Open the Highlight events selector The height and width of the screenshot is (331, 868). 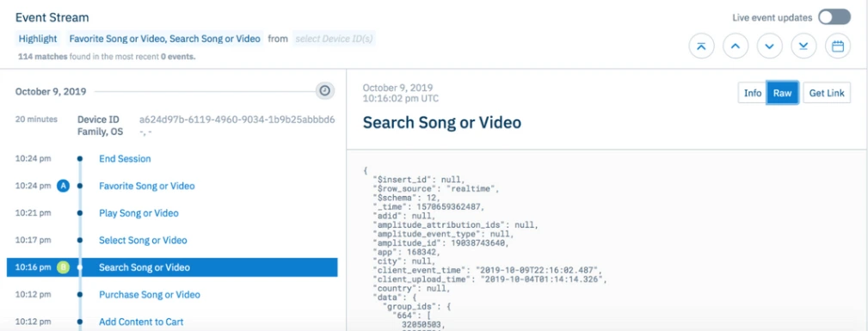pos(38,39)
